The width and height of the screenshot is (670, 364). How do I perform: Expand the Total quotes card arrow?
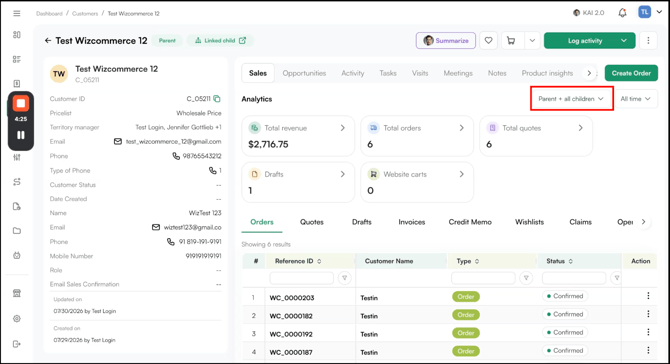pyautogui.click(x=580, y=128)
